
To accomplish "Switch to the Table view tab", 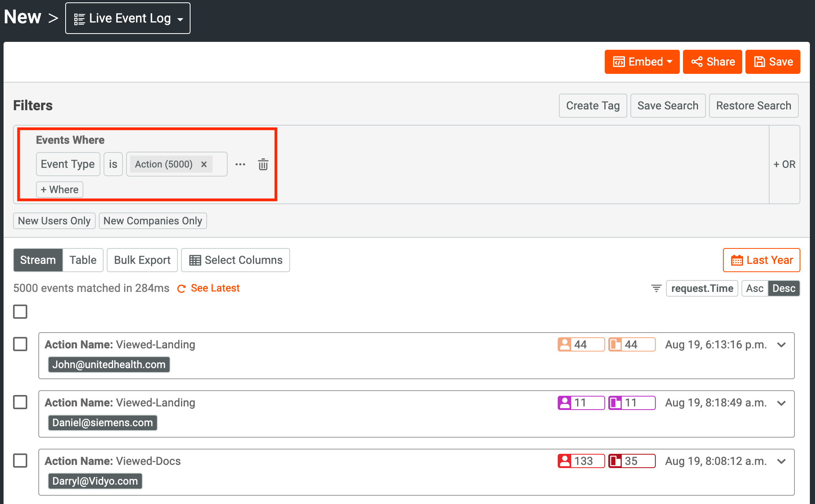I will pos(83,260).
